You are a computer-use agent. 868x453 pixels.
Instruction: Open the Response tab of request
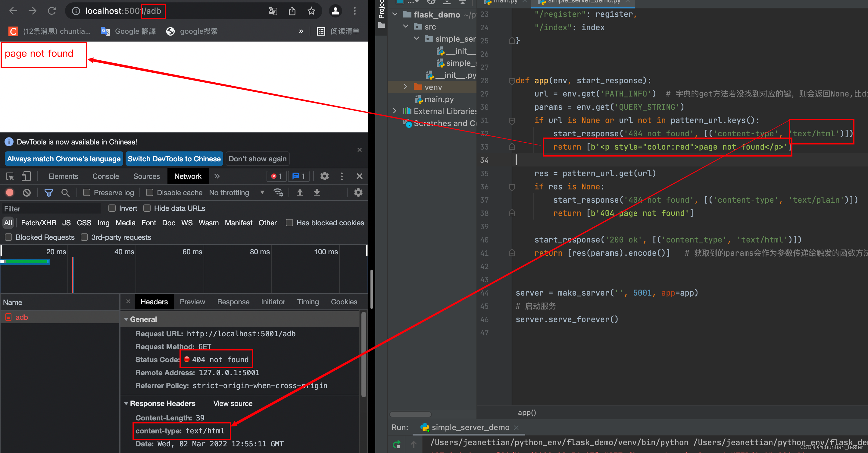pos(233,302)
